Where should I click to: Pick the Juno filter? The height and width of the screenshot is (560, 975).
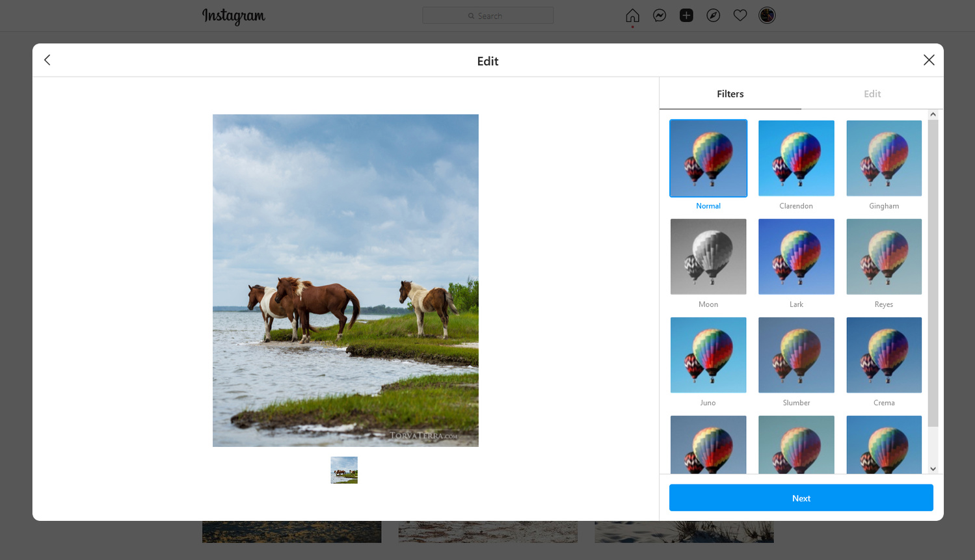pos(708,355)
